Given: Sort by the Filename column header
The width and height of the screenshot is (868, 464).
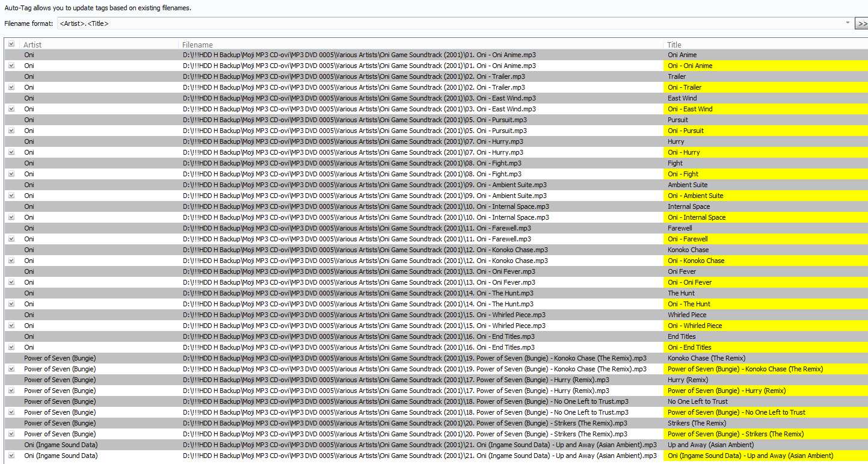Looking at the screenshot, I should [421, 45].
